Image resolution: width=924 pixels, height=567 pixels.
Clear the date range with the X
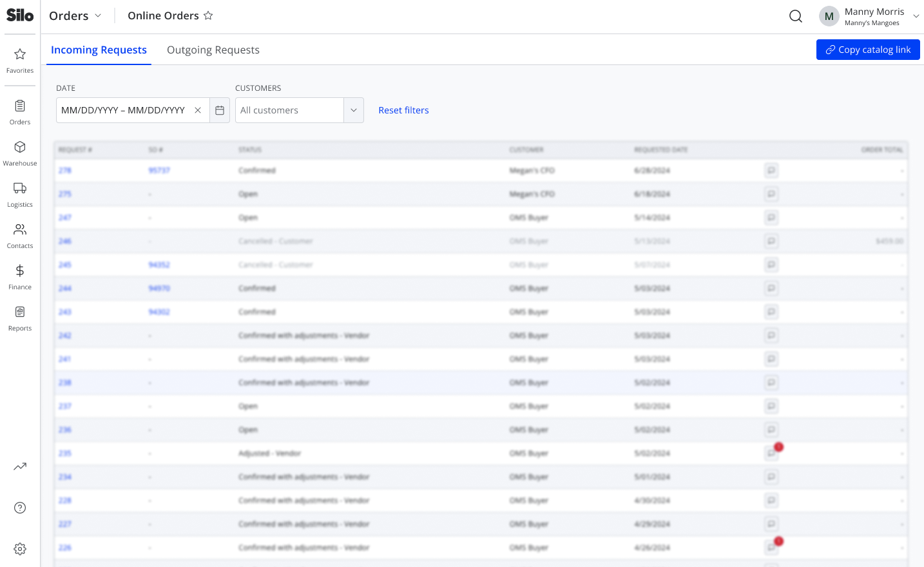coord(198,110)
